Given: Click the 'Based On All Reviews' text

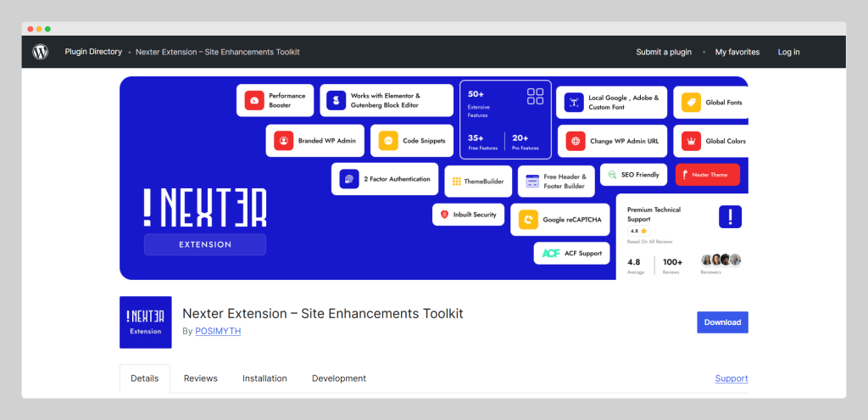Looking at the screenshot, I should pos(650,242).
